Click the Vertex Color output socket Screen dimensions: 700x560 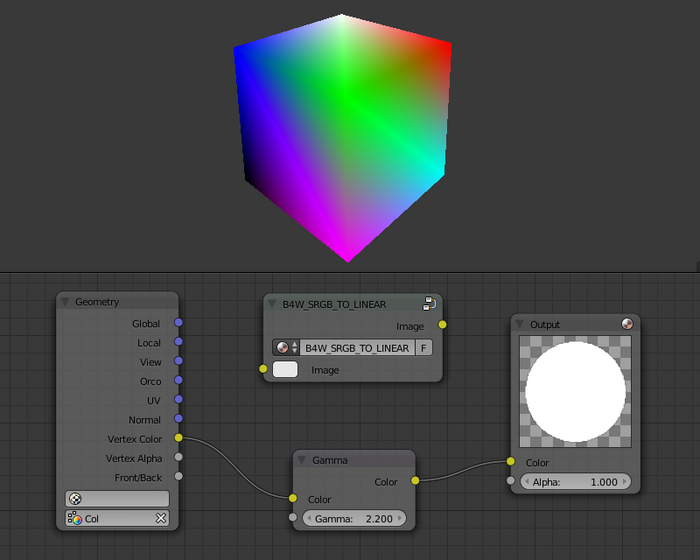coord(178,438)
